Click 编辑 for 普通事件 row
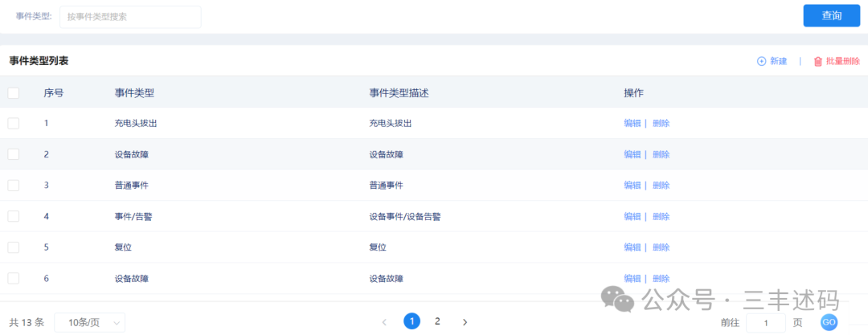Image resolution: width=868 pixels, height=335 pixels. [x=633, y=186]
